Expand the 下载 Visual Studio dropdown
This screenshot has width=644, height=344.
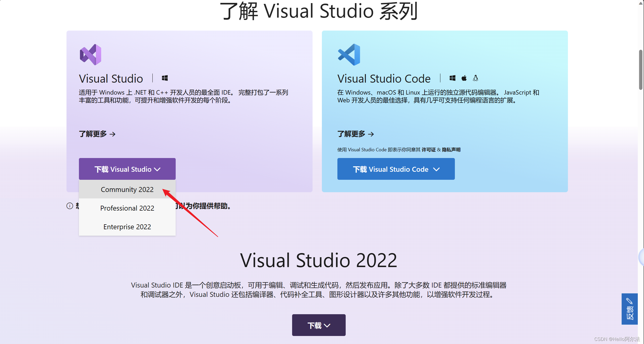point(127,169)
